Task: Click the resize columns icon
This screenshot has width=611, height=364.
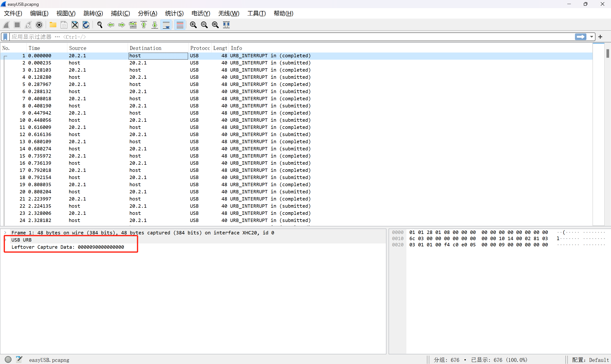Action: [x=226, y=25]
